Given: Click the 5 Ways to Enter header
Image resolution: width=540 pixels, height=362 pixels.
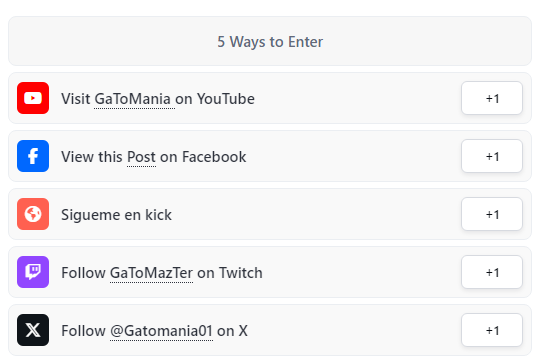Looking at the screenshot, I should point(270,41).
